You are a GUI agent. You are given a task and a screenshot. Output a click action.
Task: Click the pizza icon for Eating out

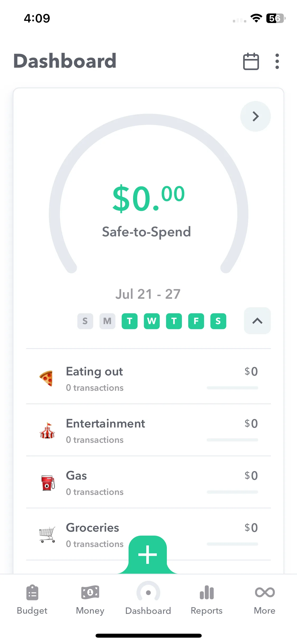pos(47,378)
